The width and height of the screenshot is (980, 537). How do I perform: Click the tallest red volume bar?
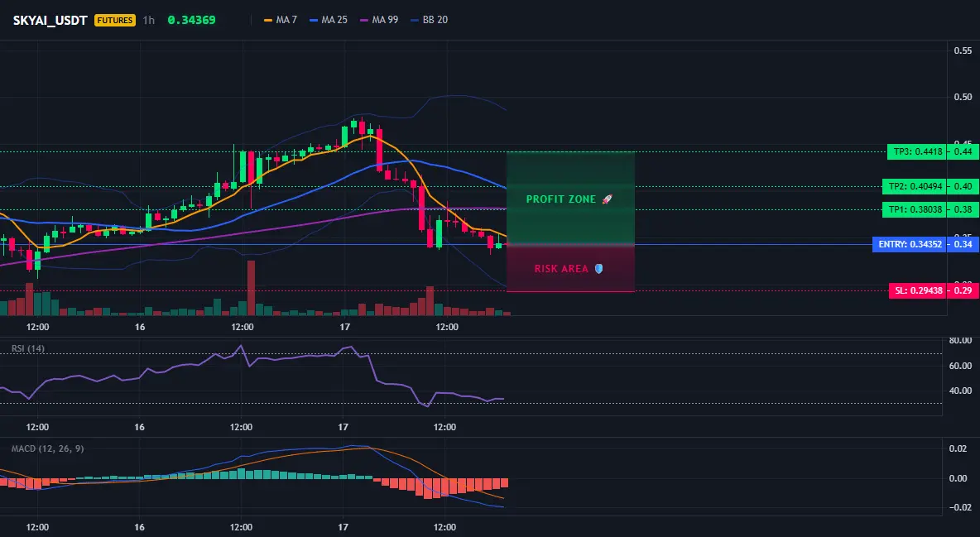tap(252, 288)
